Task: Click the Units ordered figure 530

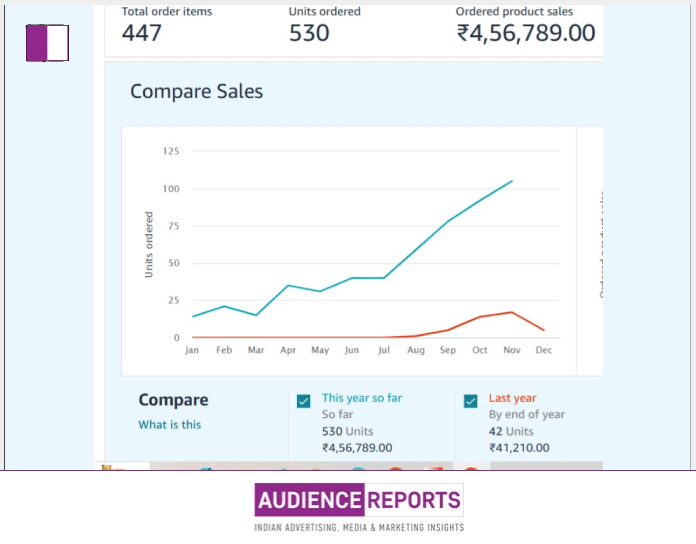Action: (309, 33)
